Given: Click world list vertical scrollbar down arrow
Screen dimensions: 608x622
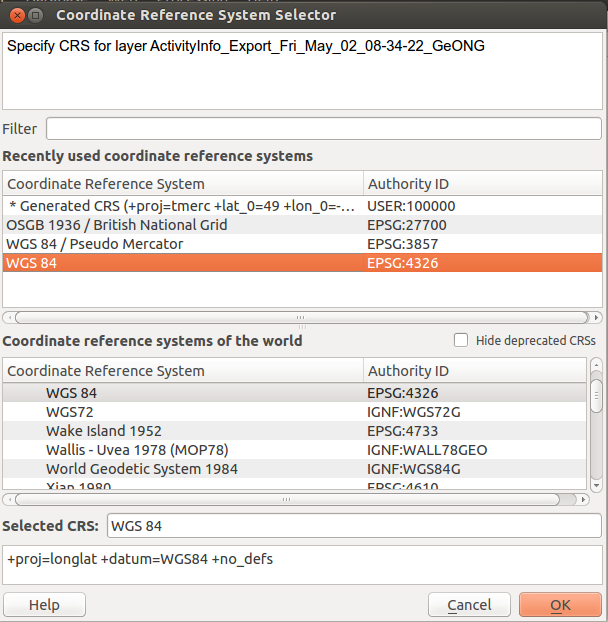Looking at the screenshot, I should pos(596,485).
